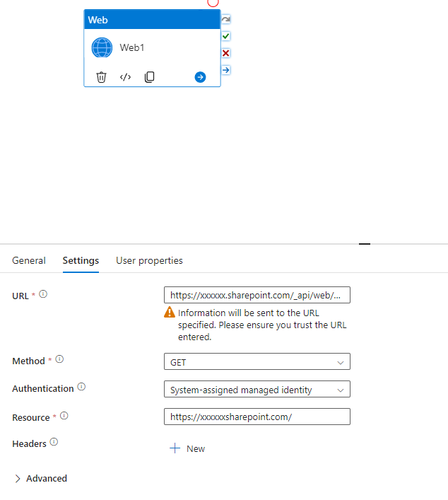Click the info icon beside Authentication
This screenshot has width=448, height=500.
coord(81,387)
